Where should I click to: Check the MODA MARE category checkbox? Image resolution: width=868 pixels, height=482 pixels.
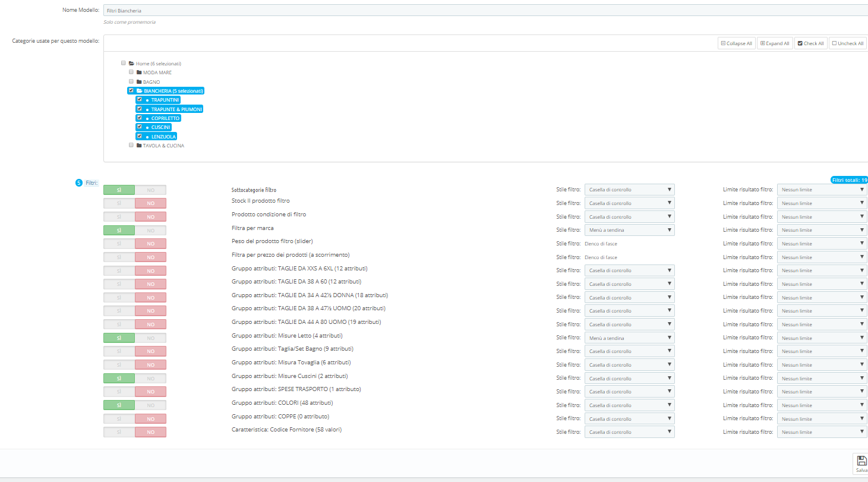tap(131, 72)
